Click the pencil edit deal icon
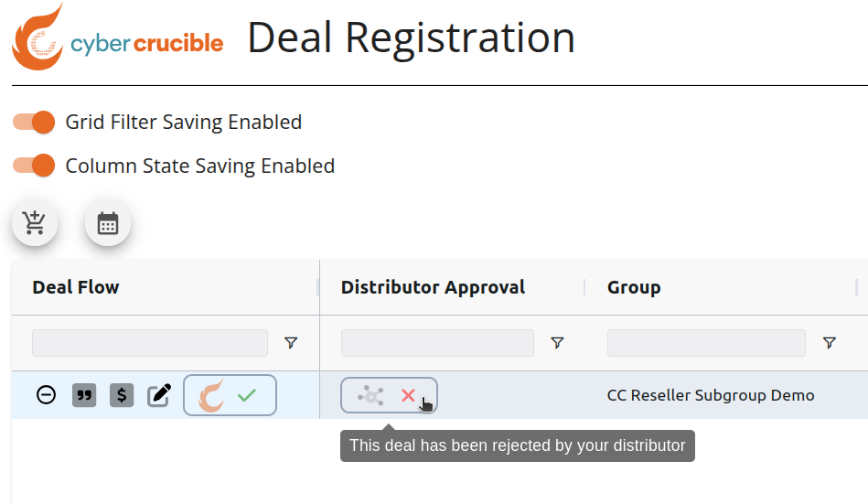The width and height of the screenshot is (868, 504). (x=159, y=395)
